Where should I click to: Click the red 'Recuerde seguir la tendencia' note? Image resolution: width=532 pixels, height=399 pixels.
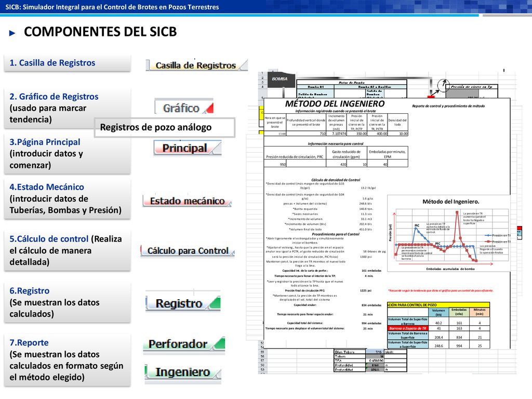point(441,290)
